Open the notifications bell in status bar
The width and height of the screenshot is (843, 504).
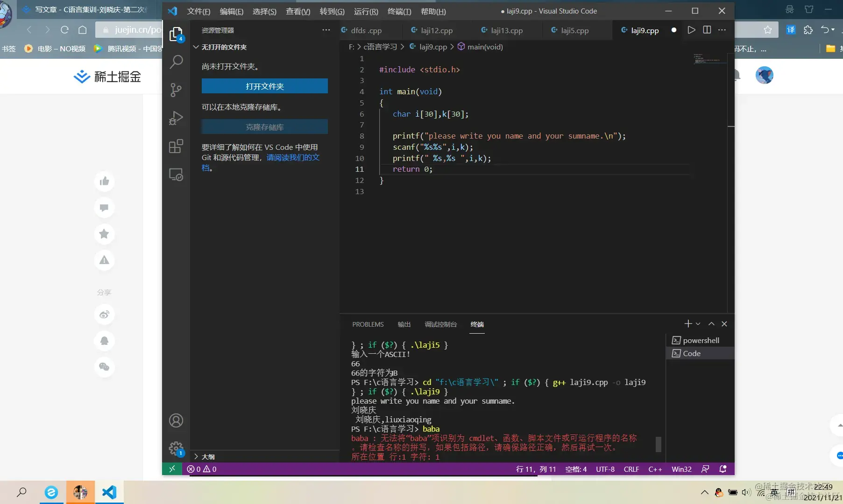pos(723,469)
